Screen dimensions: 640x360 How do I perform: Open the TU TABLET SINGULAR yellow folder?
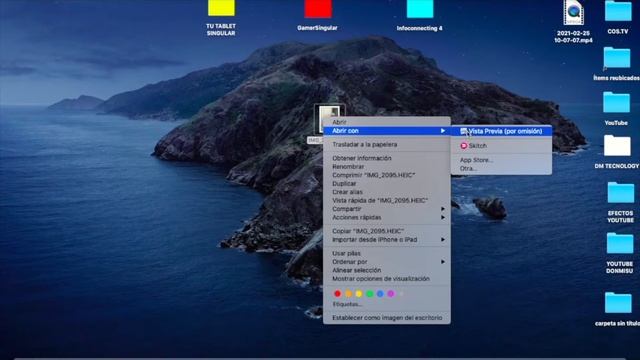(221, 8)
